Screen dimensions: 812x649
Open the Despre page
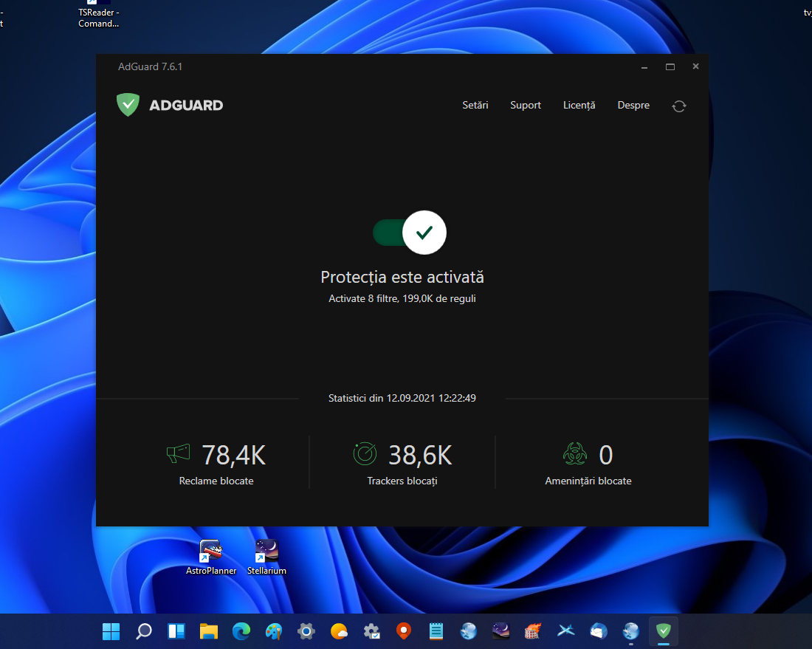point(633,105)
